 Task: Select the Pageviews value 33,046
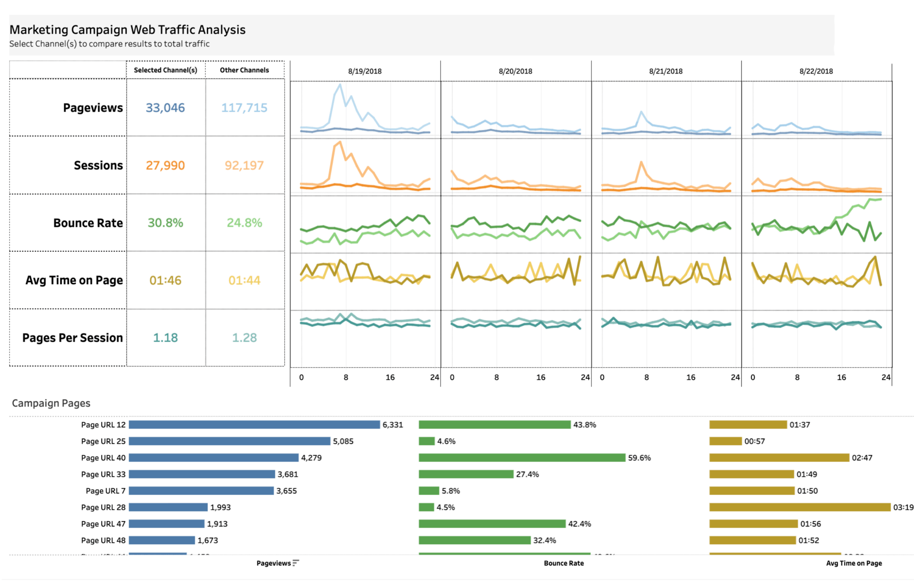click(165, 108)
